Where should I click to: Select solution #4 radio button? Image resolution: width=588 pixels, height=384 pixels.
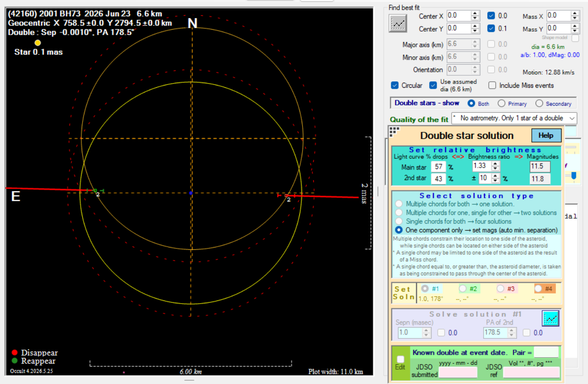pos(538,288)
